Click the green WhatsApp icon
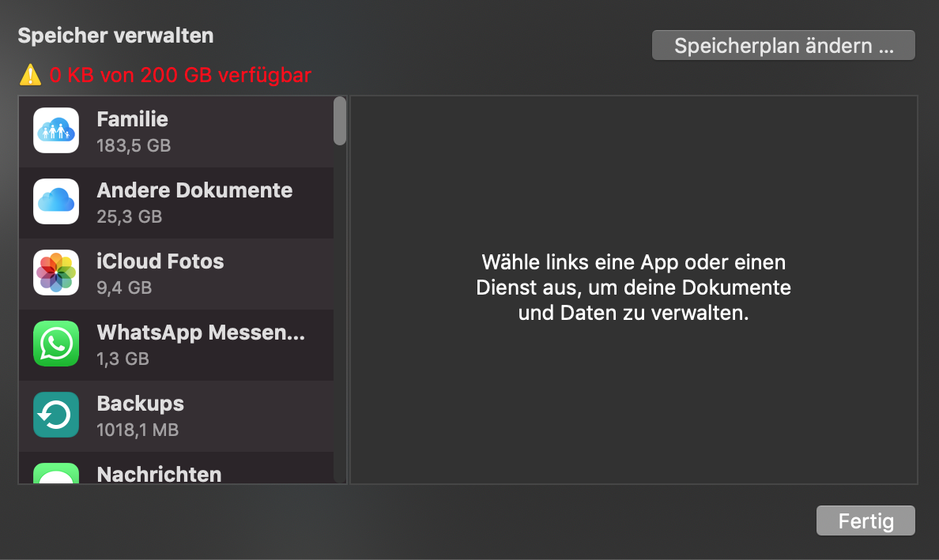Image resolution: width=939 pixels, height=560 pixels. coord(56,344)
